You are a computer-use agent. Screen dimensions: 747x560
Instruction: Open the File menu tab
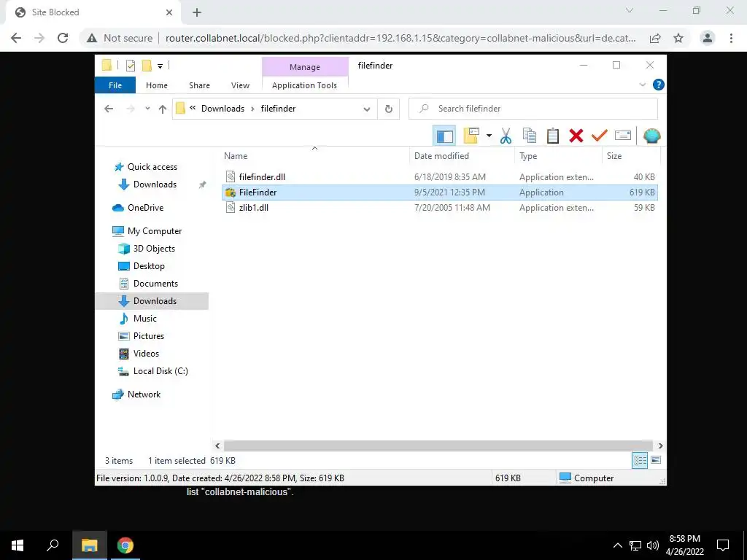(x=115, y=85)
